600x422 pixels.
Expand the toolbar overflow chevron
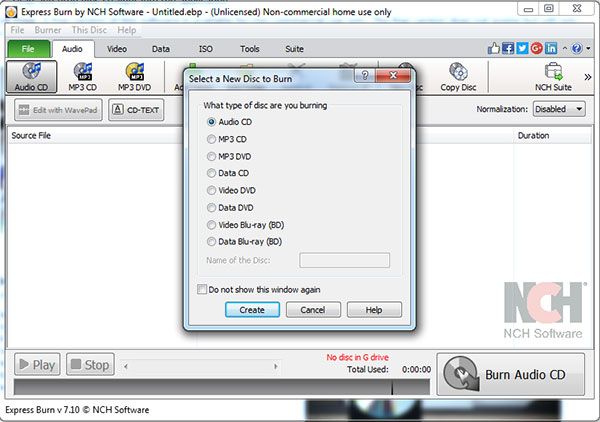click(x=586, y=76)
